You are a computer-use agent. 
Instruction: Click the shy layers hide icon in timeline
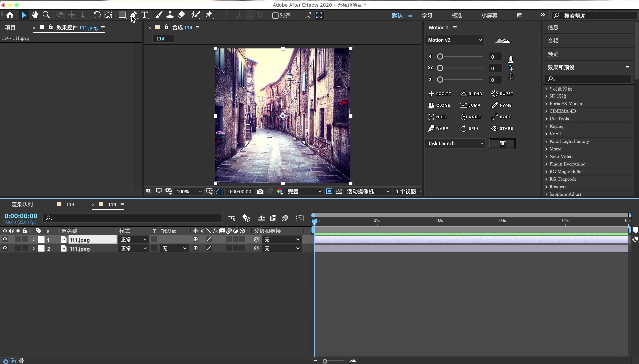coord(261,218)
